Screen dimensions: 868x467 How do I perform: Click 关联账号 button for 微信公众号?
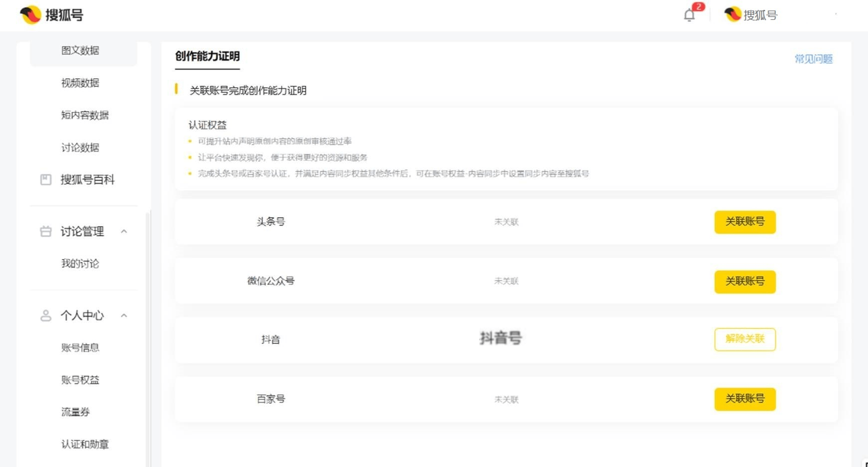(x=745, y=282)
